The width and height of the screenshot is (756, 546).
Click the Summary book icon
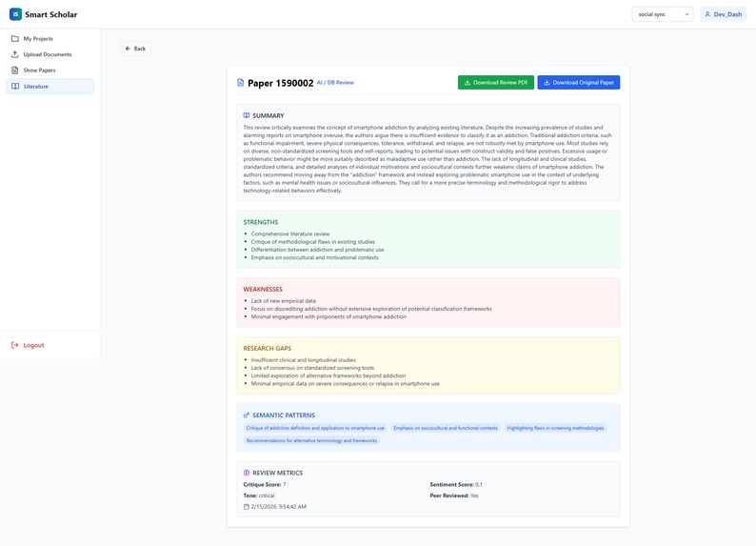click(x=247, y=115)
